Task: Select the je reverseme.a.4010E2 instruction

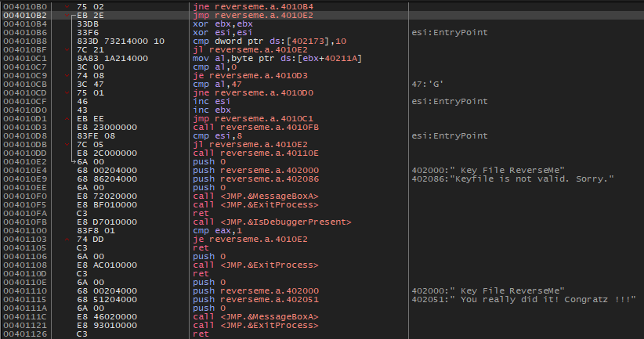Action: tap(250, 240)
